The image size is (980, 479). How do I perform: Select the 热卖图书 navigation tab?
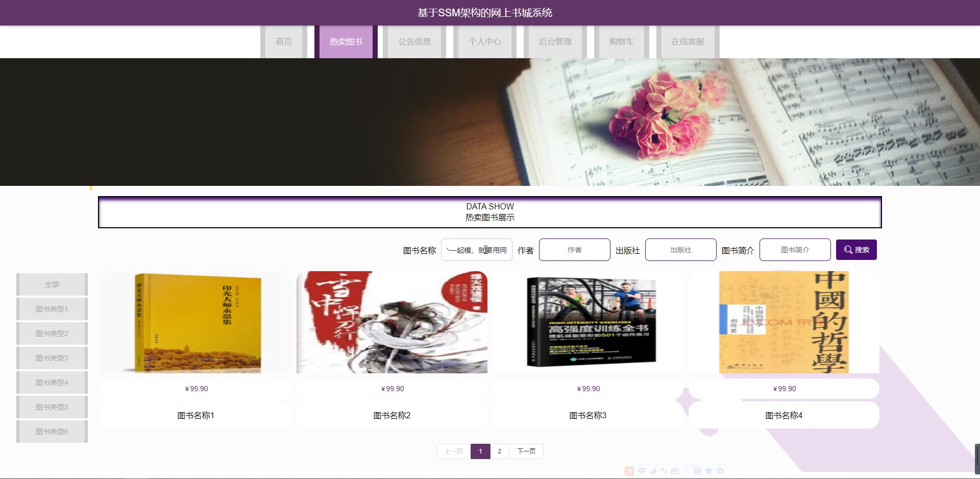pos(346,42)
